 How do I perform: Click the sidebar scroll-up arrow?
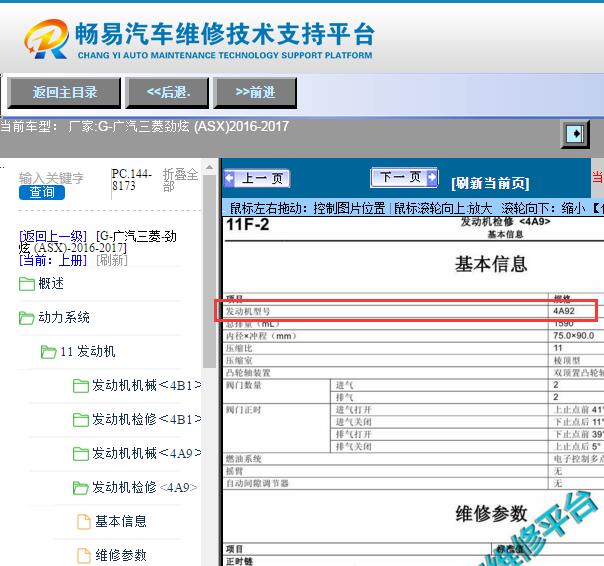click(209, 167)
